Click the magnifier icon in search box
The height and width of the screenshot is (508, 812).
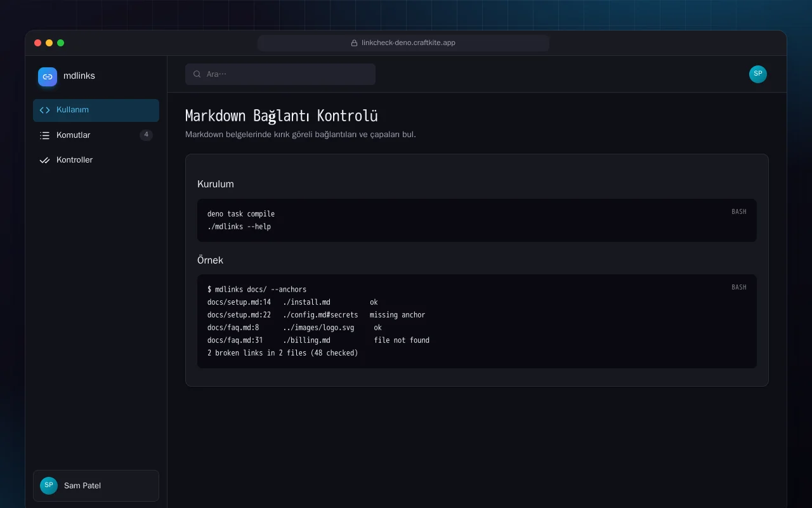click(x=197, y=74)
